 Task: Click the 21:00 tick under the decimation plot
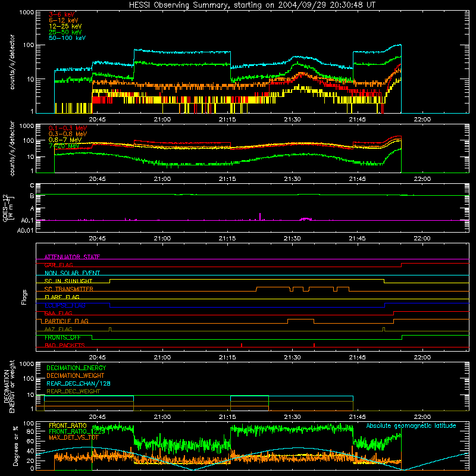(x=162, y=417)
